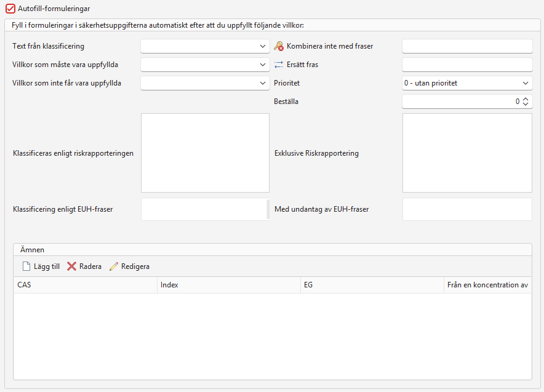Click the Klassificering enligt EUH-fraser scrollbar
The height and width of the screenshot is (392, 544).
pos(268,209)
